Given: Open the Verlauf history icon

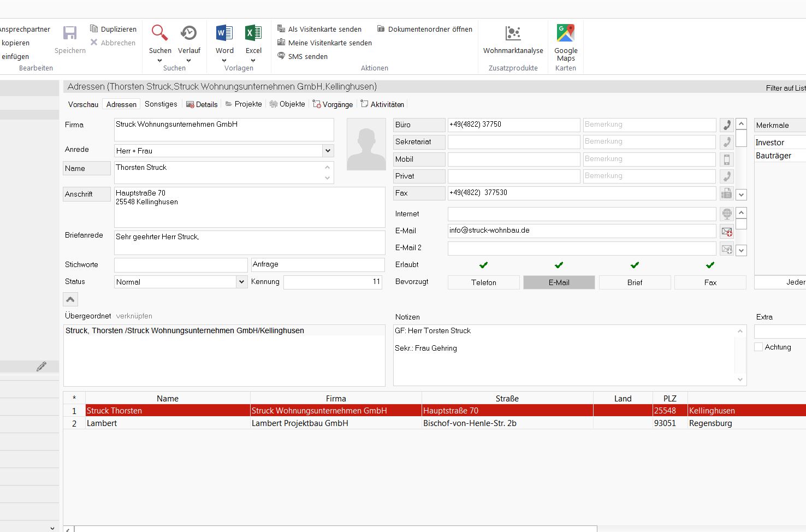Looking at the screenshot, I should coord(189,34).
